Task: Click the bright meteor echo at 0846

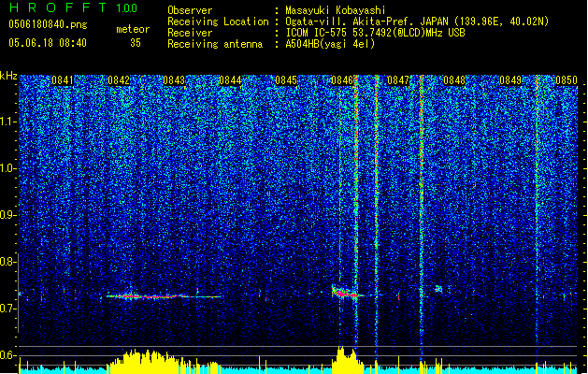Action: pos(347,293)
